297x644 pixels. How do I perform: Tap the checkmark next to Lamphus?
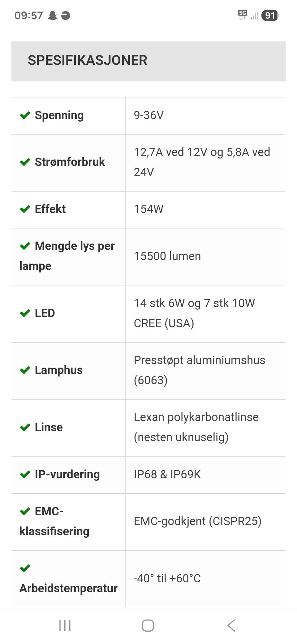[25, 370]
